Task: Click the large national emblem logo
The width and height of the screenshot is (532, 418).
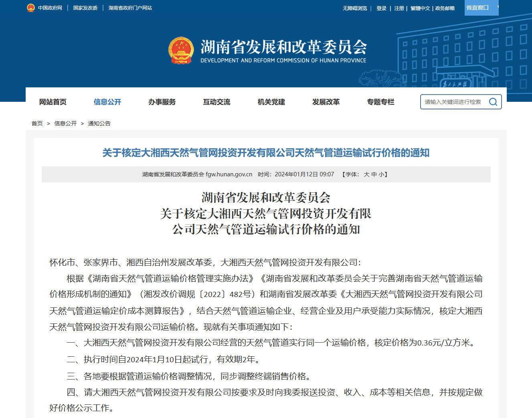Action: tap(181, 51)
